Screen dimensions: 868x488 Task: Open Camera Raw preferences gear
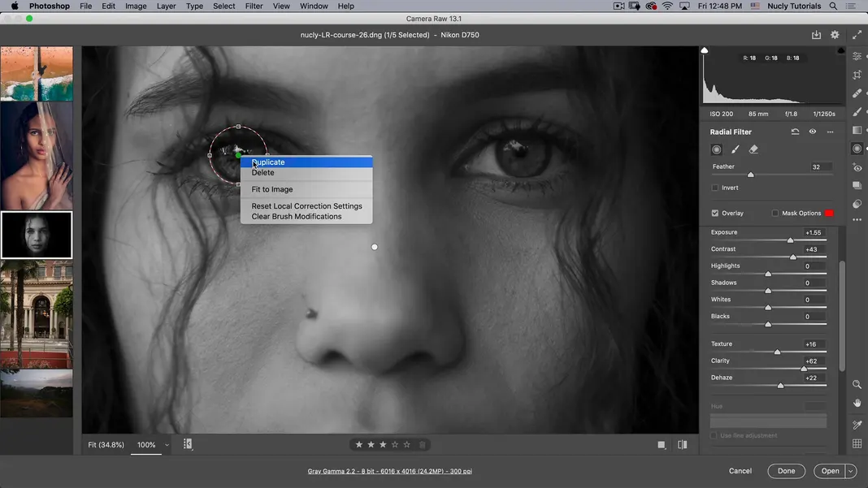(x=835, y=35)
